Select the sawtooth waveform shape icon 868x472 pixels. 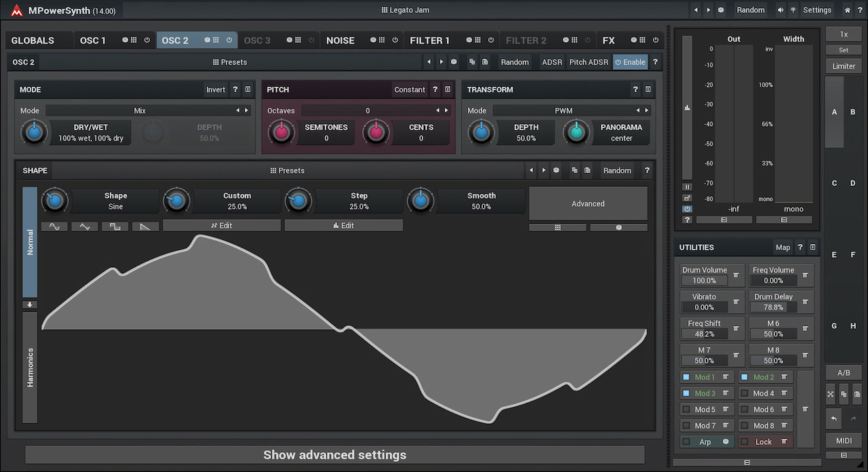(x=145, y=227)
